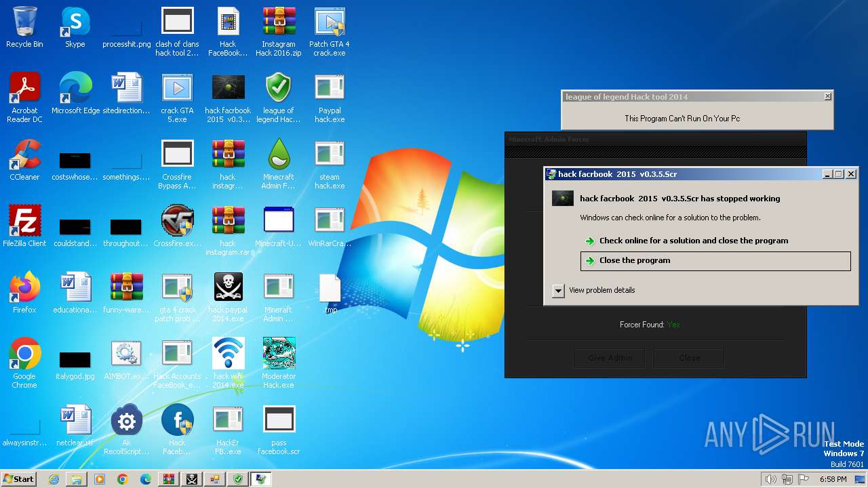Select the clash of clans hack tool icon
The height and width of the screenshot is (488, 868).
click(x=177, y=31)
